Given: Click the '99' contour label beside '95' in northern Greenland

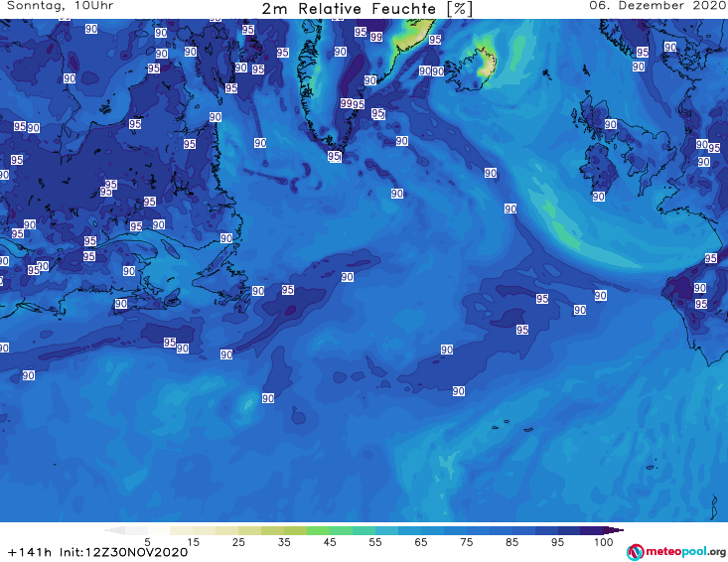Looking at the screenshot, I should click(376, 36).
